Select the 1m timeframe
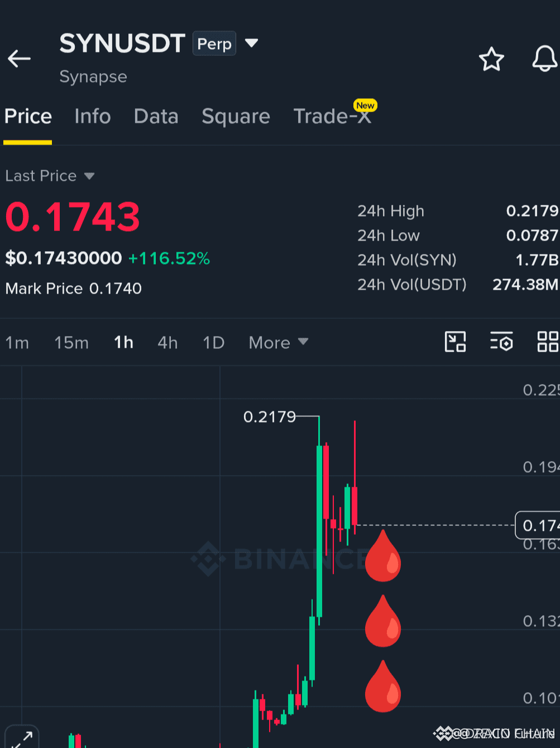The width and height of the screenshot is (560, 748). pos(17,342)
